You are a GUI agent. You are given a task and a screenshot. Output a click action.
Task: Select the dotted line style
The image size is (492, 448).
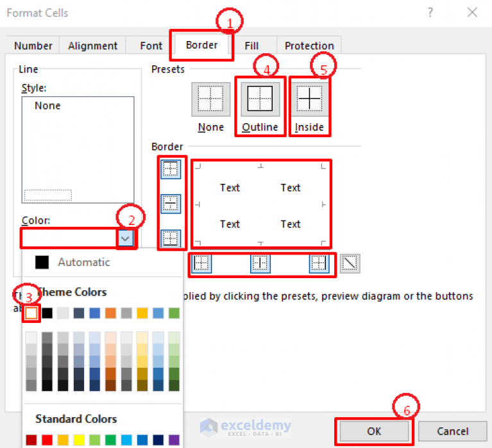(48, 195)
